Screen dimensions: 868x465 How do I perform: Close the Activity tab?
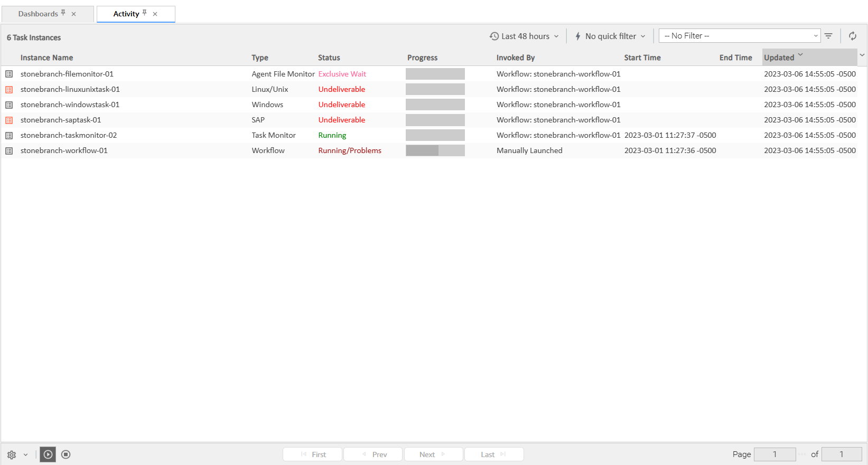[x=155, y=14]
